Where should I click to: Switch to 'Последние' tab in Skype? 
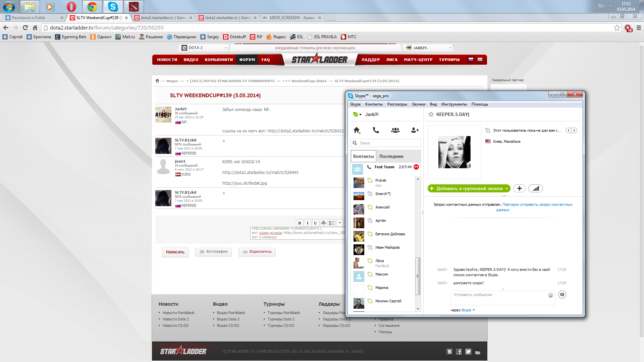(x=391, y=156)
